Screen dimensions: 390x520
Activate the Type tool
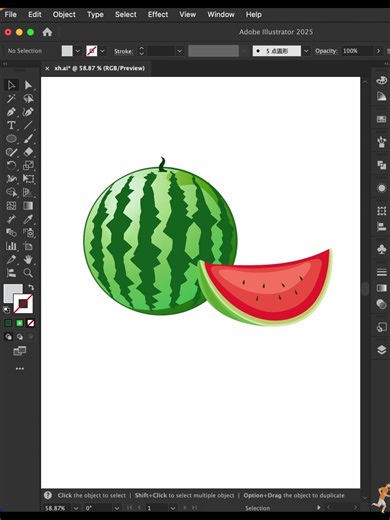(11, 125)
